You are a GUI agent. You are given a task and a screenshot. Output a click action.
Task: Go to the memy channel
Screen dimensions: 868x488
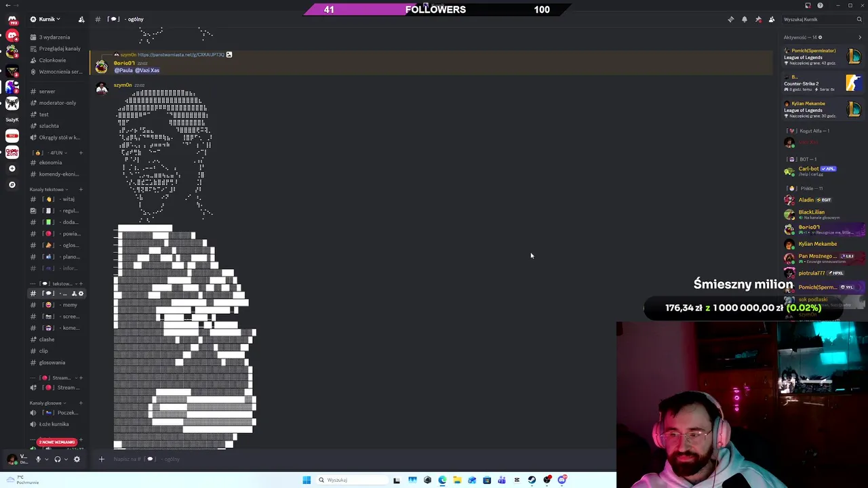click(56, 305)
